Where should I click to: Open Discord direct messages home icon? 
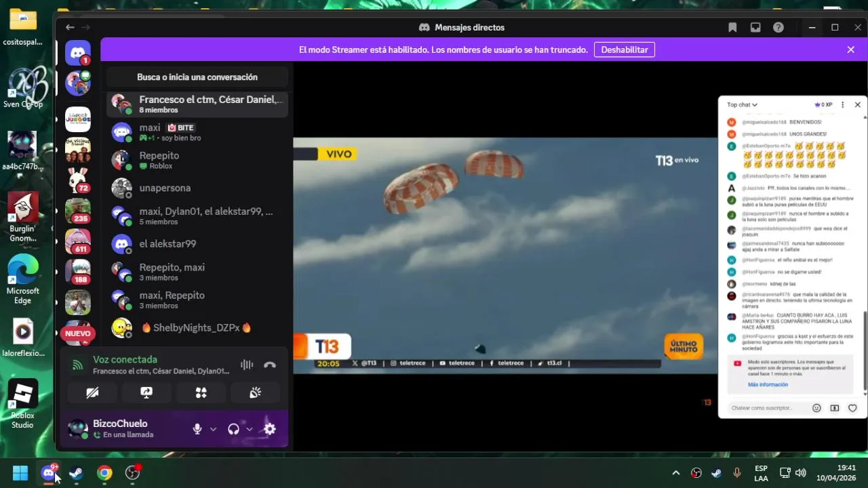(78, 52)
